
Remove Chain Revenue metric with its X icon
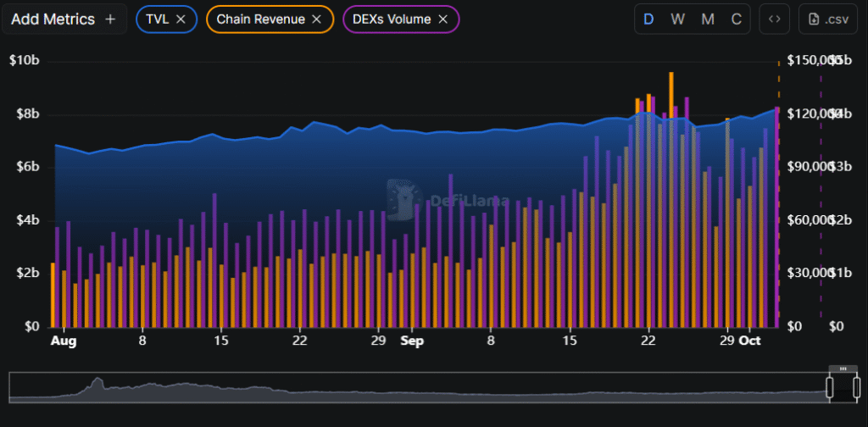coord(317,19)
